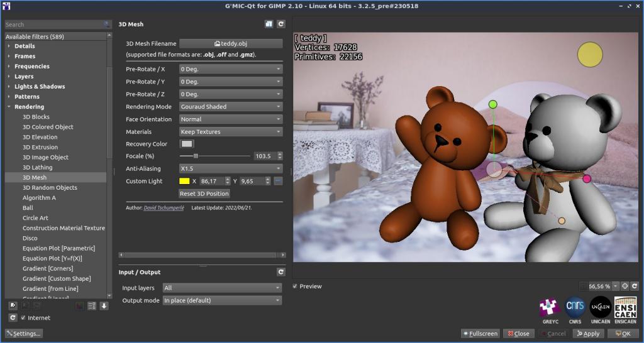This screenshot has height=343, width=644.
Task: Click the yellow Custom Light color swatch
Action: click(x=184, y=181)
